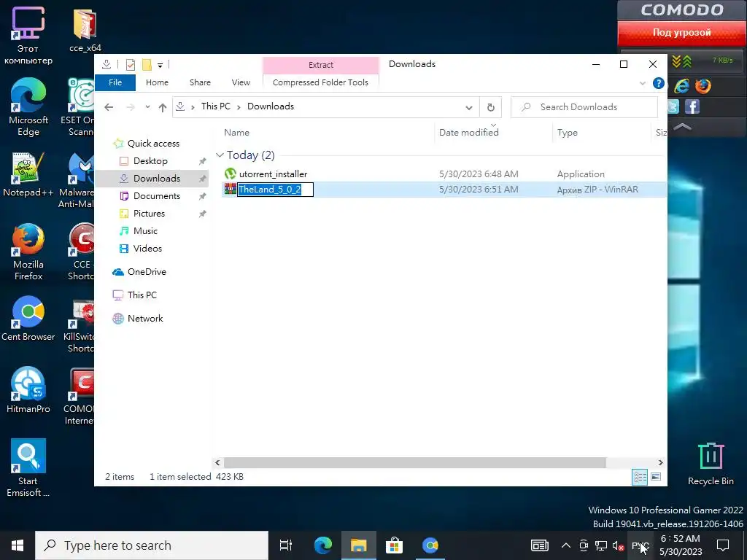This screenshot has width=747, height=560.
Task: Open Customize Quick Access Toolbar dropdown
Action: click(x=160, y=65)
